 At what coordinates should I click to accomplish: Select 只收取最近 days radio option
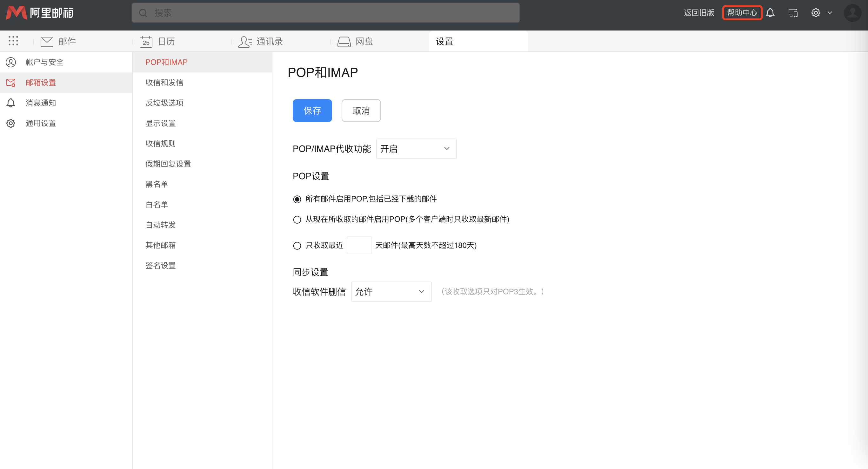point(297,245)
